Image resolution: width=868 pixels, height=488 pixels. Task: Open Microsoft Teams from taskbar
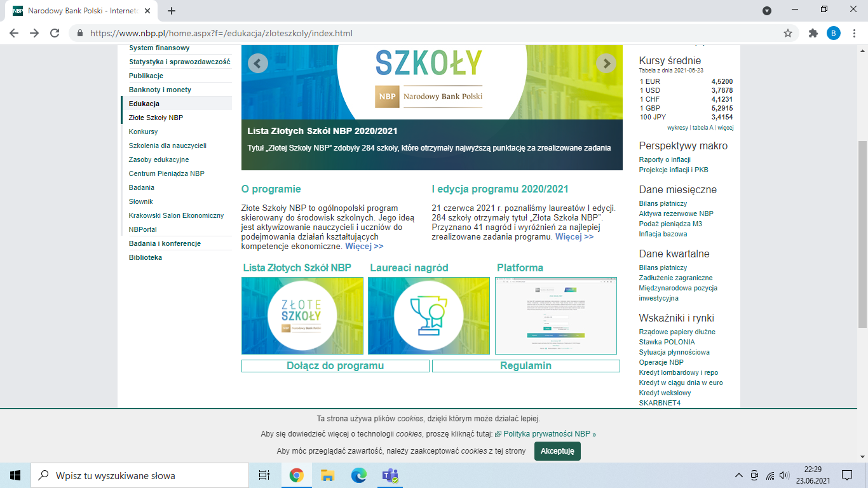coord(390,475)
